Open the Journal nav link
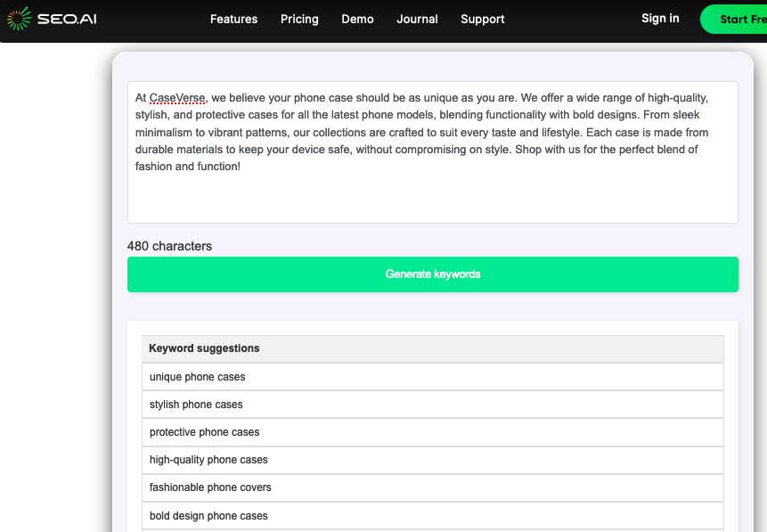The image size is (767, 532). (x=417, y=19)
